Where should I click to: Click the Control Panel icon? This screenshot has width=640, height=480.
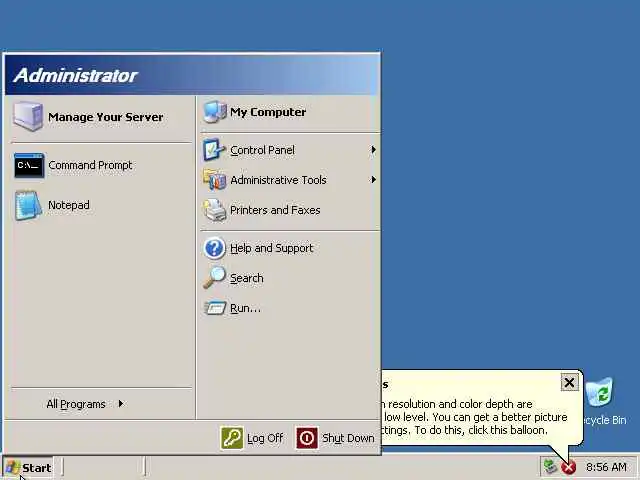click(x=214, y=150)
